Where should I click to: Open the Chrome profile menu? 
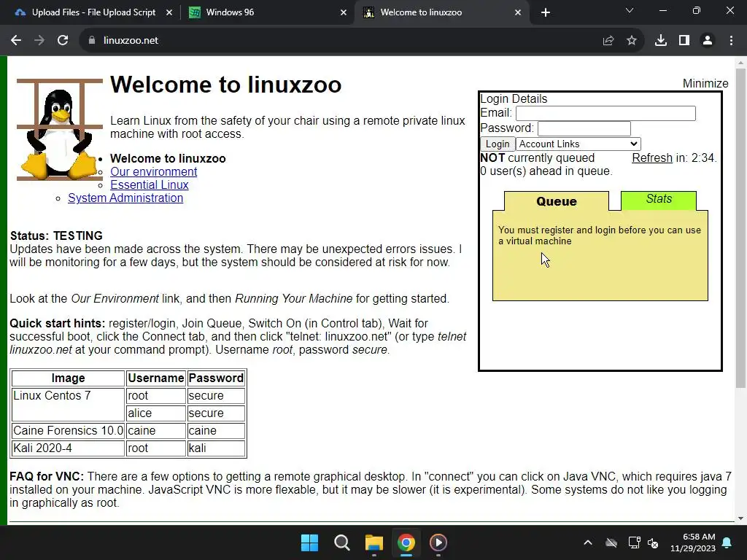(x=708, y=41)
